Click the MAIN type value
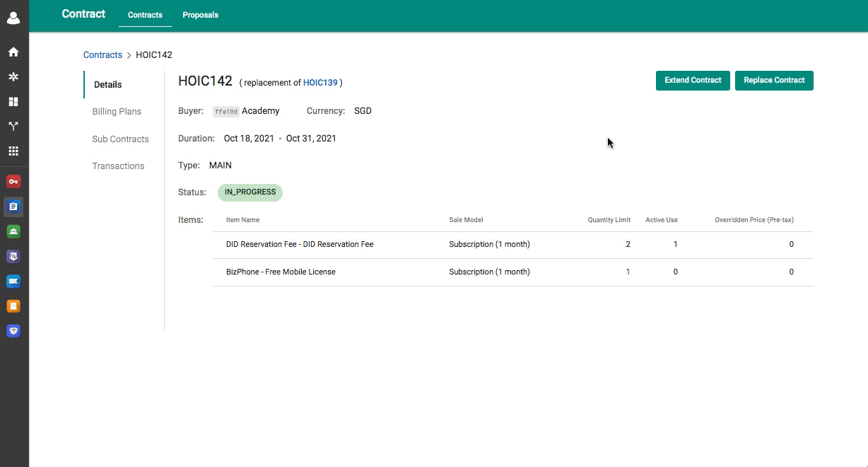The image size is (868, 467). pos(221,166)
